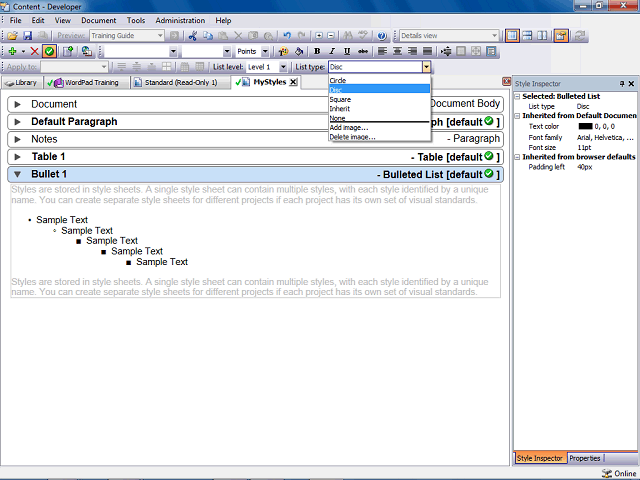The image size is (640, 480).
Task: Collapse the Bullet 1 style row
Action: click(18, 175)
